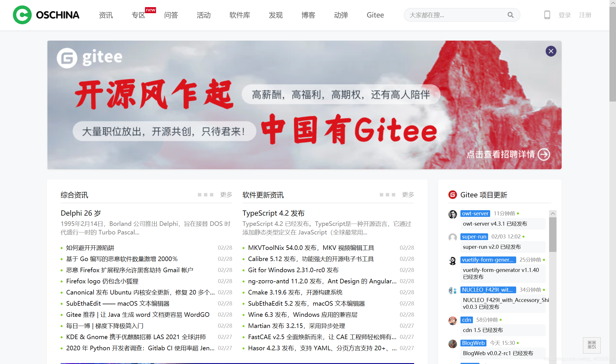Open the 软件库 menu
616x364 pixels.
click(x=240, y=15)
